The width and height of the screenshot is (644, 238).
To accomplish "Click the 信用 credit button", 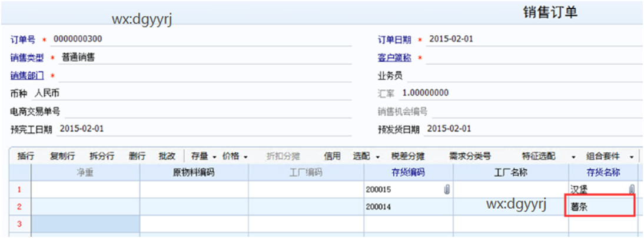I will 332,156.
